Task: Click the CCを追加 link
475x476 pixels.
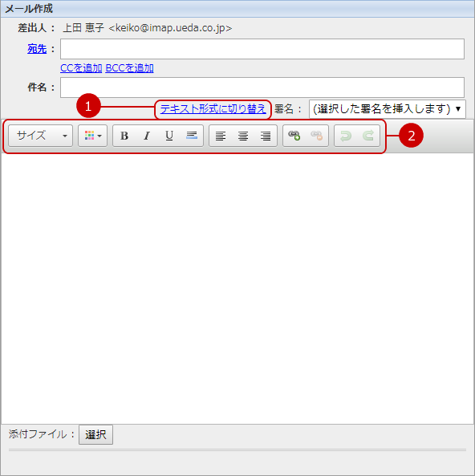Action: point(81,68)
